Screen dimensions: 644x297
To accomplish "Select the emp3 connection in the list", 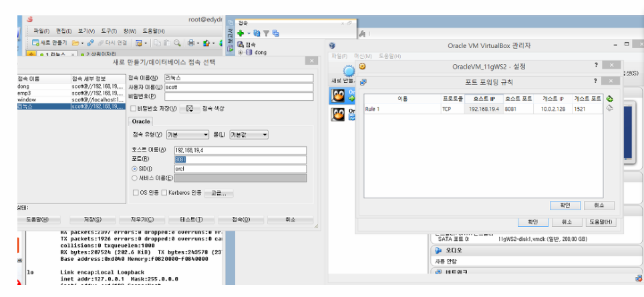I will (71, 93).
